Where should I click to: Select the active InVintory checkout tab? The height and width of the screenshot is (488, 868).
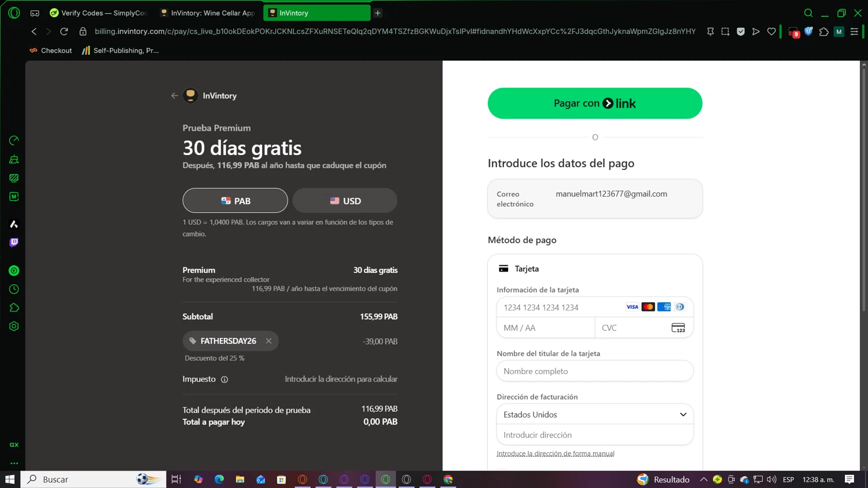317,13
